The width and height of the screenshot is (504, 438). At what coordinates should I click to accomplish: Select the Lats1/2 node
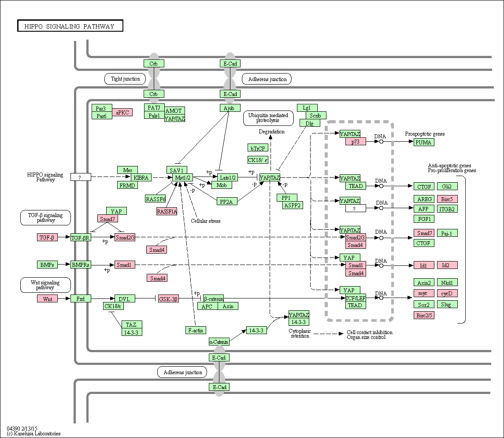coord(228,177)
